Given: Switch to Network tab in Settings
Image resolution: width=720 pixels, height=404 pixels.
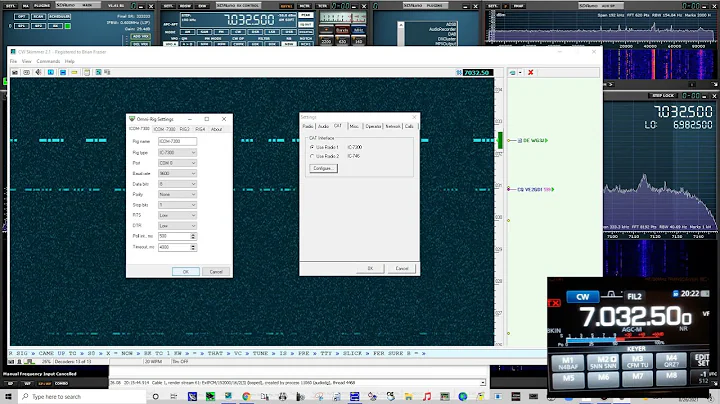Looking at the screenshot, I should pyautogui.click(x=393, y=126).
